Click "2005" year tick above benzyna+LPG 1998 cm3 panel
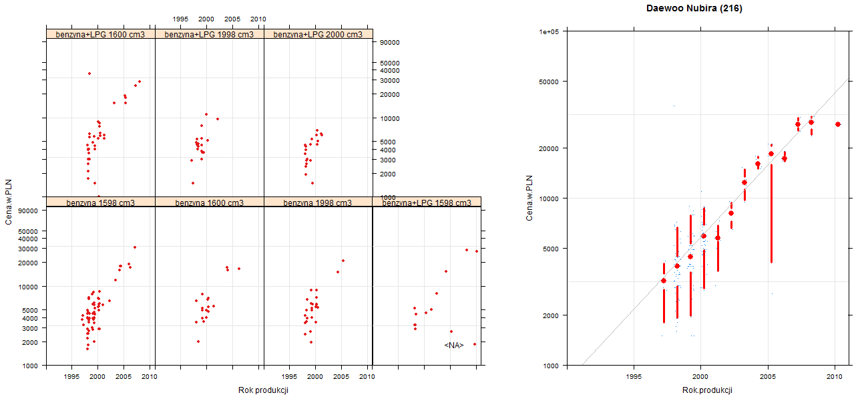Viewport: 868px width, 401px height. [x=232, y=19]
